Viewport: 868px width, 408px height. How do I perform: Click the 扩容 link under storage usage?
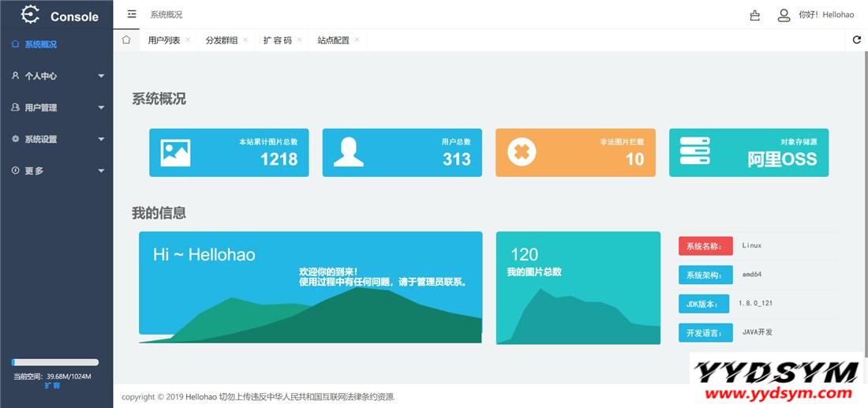coord(52,386)
